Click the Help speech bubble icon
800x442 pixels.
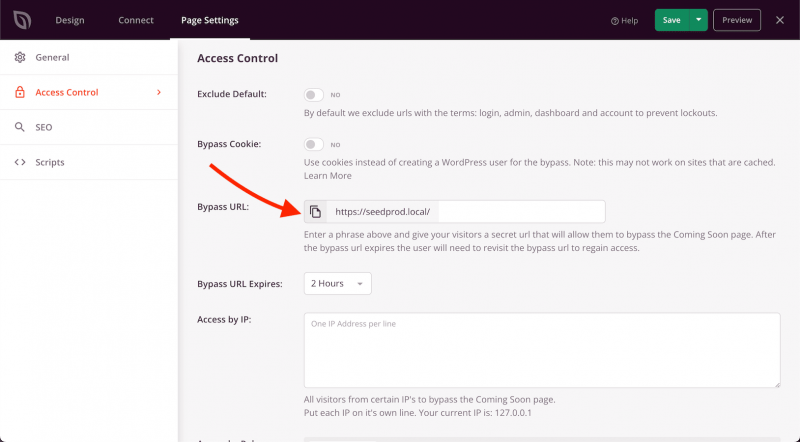pos(614,21)
